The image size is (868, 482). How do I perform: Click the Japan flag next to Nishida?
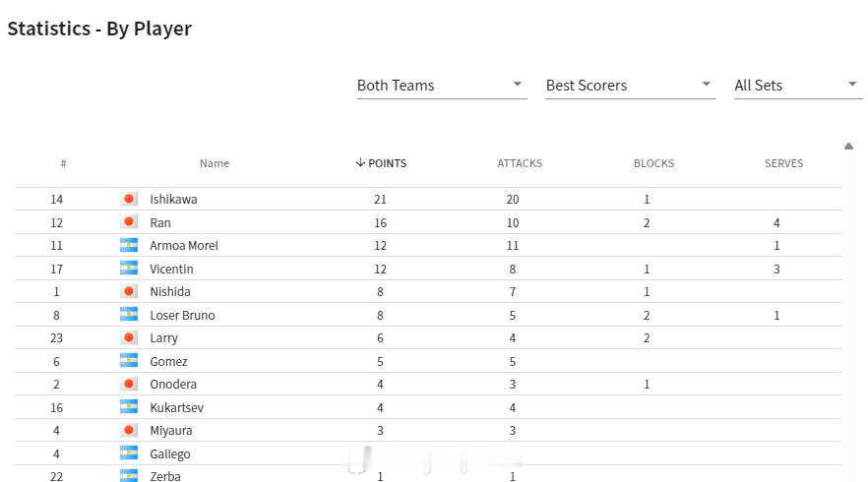[129, 291]
